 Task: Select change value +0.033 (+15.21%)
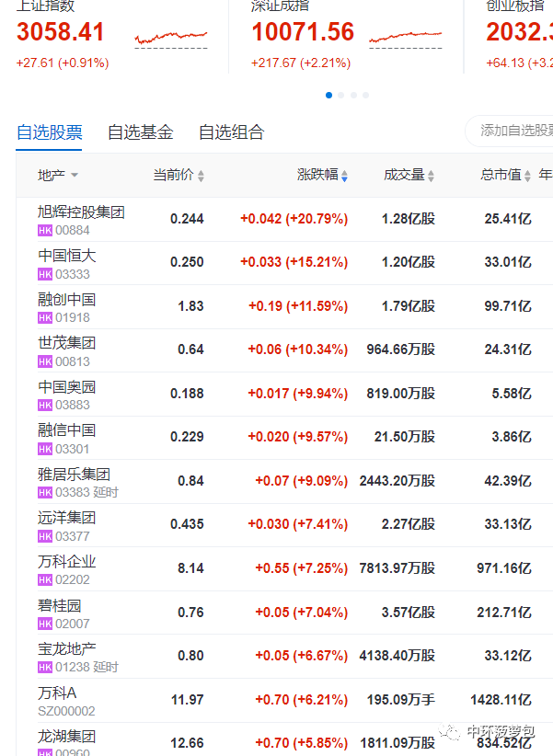(294, 262)
